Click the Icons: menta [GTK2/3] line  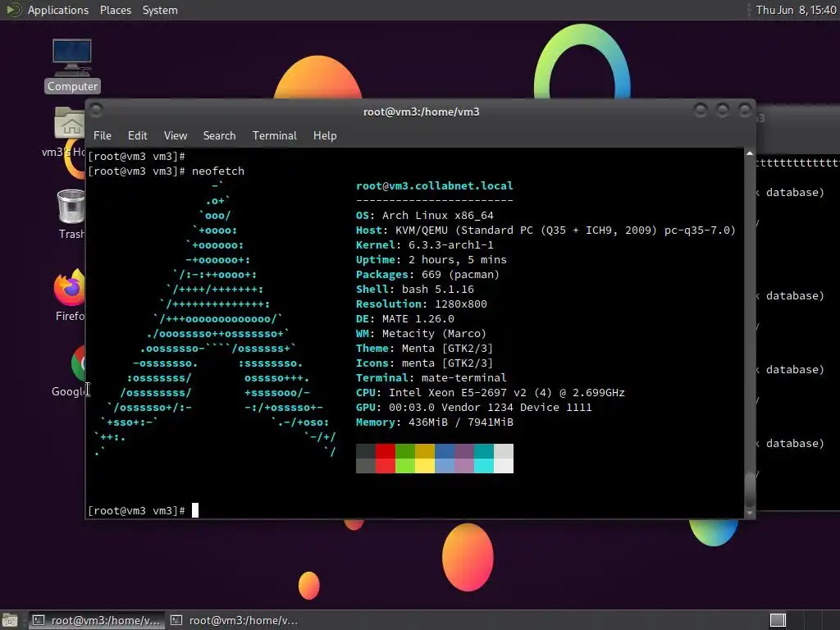point(424,363)
